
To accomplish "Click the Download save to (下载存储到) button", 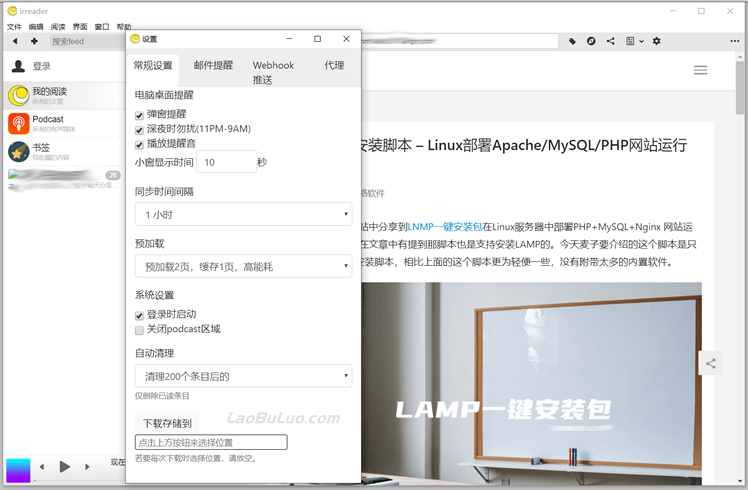I will pyautogui.click(x=167, y=423).
